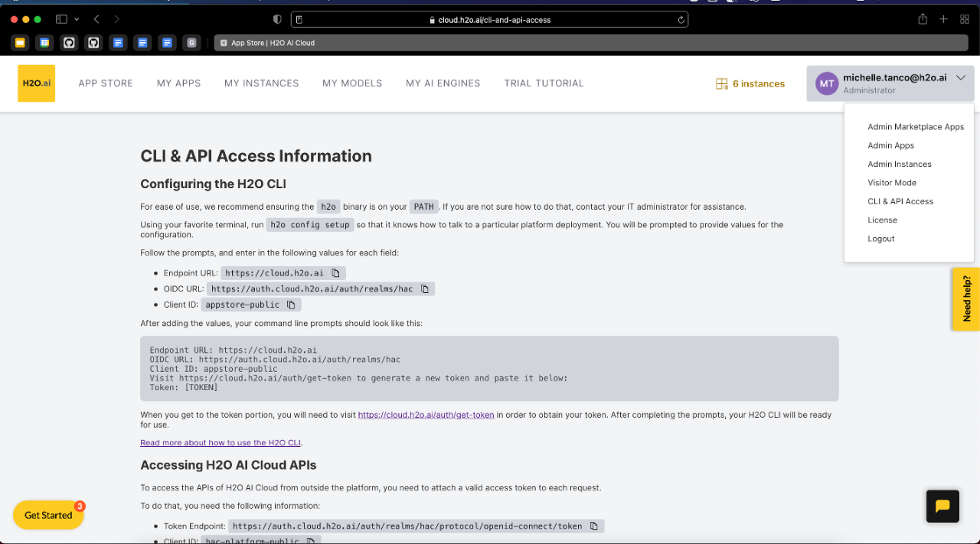The image size is (980, 544).
Task: Click the Safari share icon
Action: tap(923, 19)
